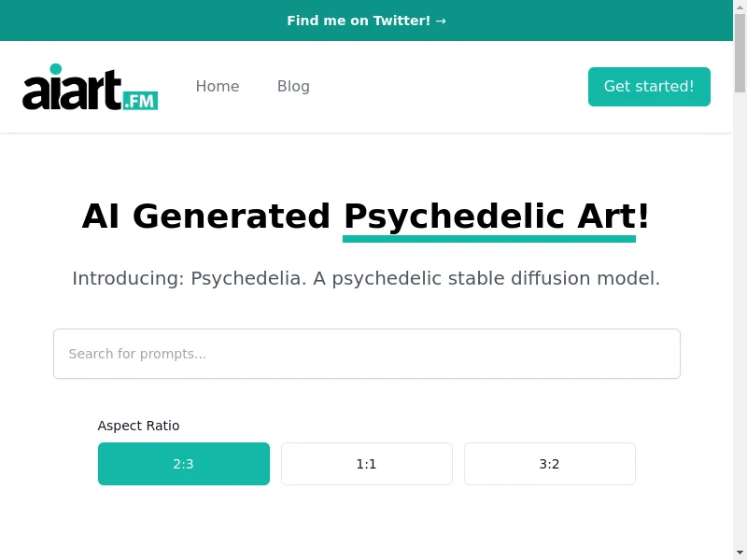Image resolution: width=747 pixels, height=560 pixels.
Task: Open the Home page
Action: [x=218, y=87]
